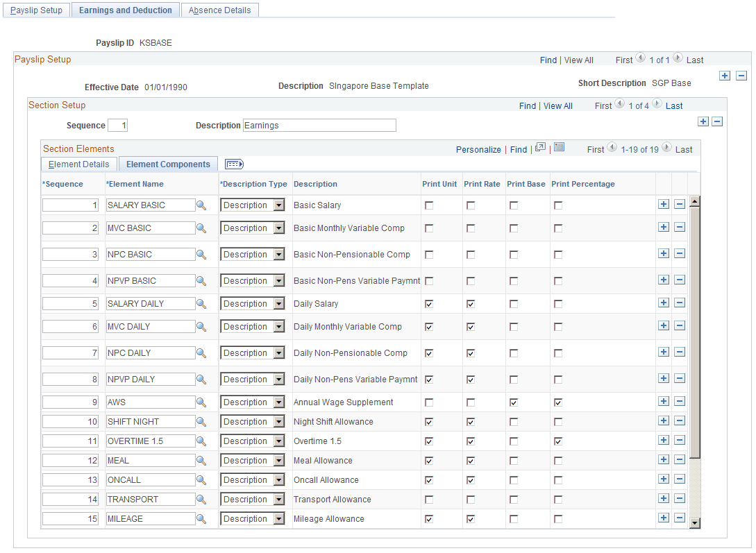The image size is (756, 553).
Task: Click the show all columns icon beside Element Components
Action: pyautogui.click(x=233, y=164)
